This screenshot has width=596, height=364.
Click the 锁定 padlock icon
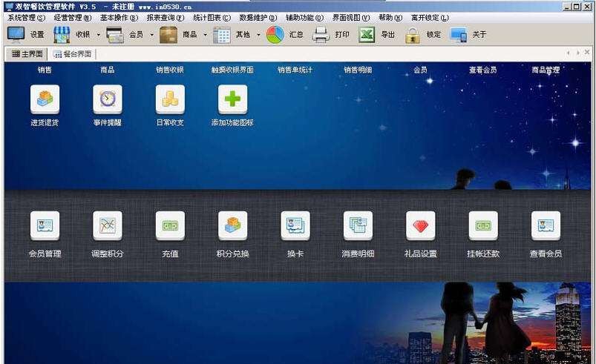tap(413, 35)
